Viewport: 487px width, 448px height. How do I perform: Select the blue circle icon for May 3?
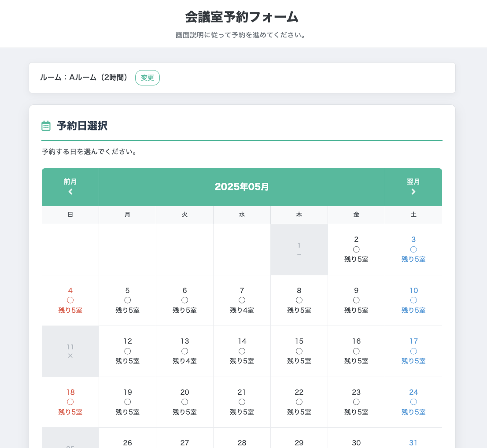coord(413,249)
